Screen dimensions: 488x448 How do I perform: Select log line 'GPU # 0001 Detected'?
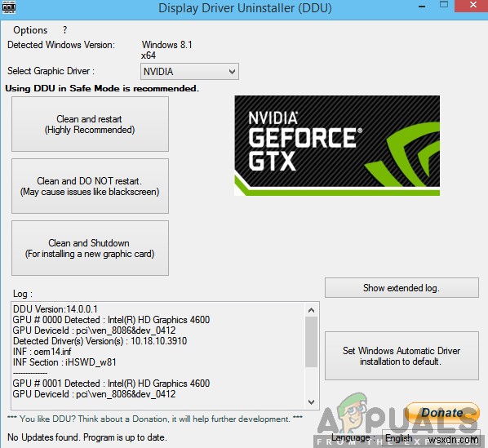tap(111, 384)
